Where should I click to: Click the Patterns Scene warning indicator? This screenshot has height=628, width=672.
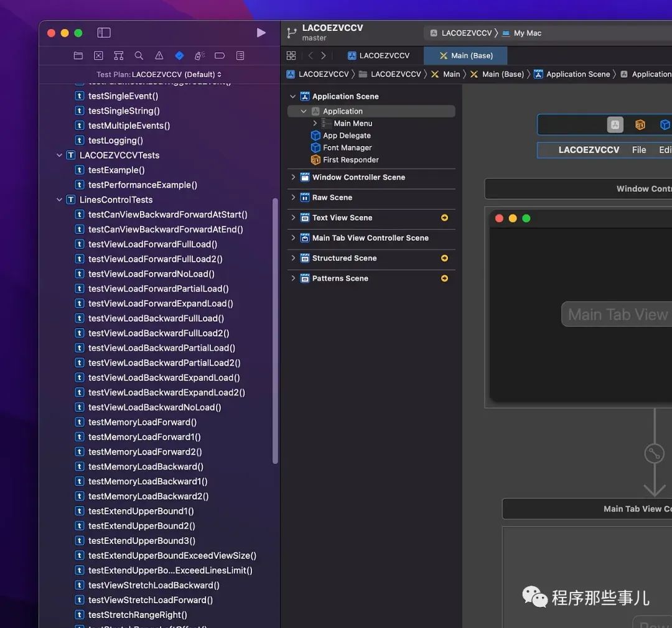444,278
